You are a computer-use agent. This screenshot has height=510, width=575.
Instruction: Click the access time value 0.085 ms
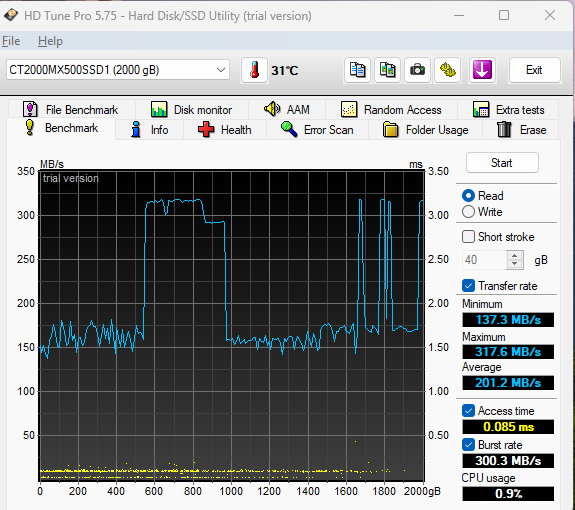[508, 427]
